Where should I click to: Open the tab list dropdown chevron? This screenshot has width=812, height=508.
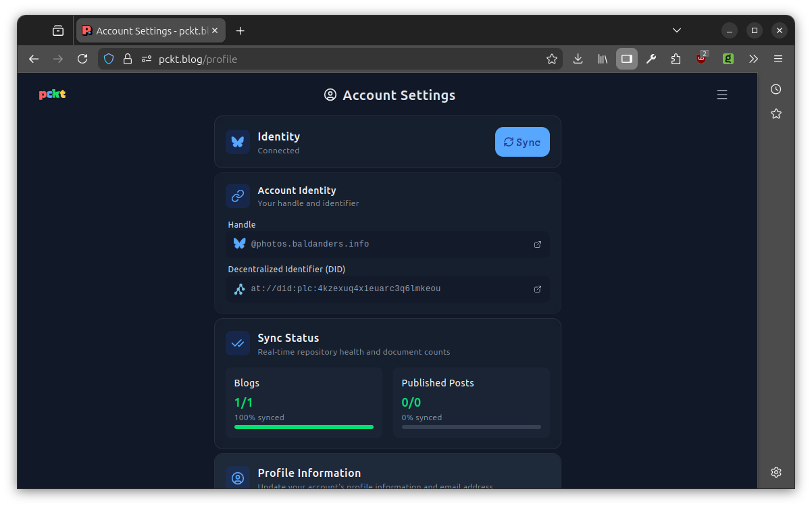pos(676,30)
